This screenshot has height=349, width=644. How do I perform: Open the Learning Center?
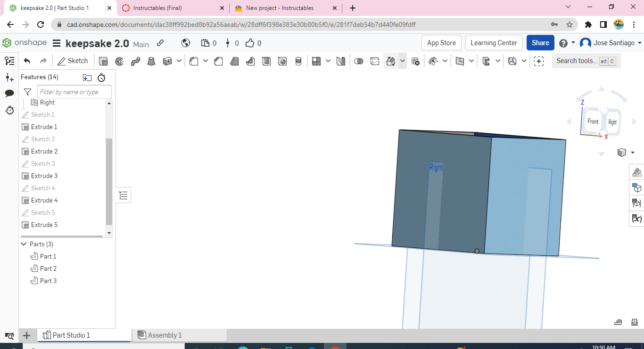click(494, 43)
